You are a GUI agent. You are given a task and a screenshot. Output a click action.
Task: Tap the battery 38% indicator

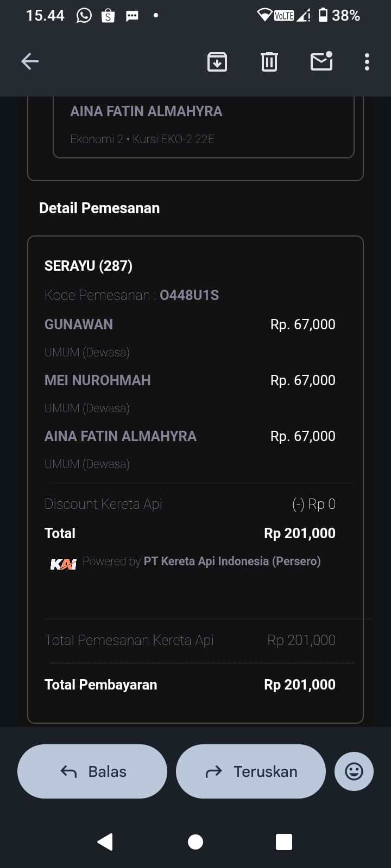[x=339, y=16]
